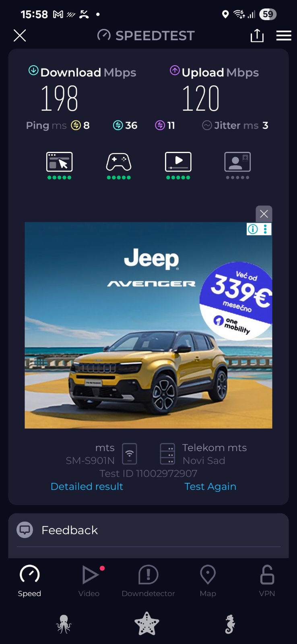Close the Speedtest results screen
Screen dimensions: 297x644
click(20, 35)
